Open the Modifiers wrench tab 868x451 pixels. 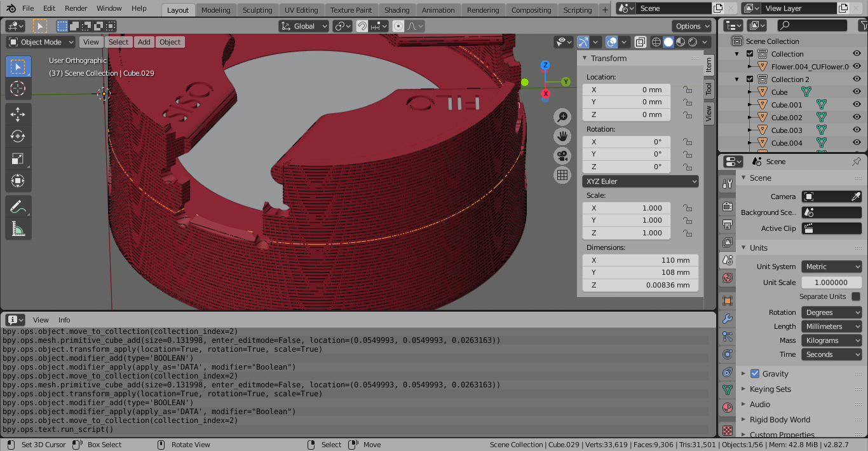728,318
